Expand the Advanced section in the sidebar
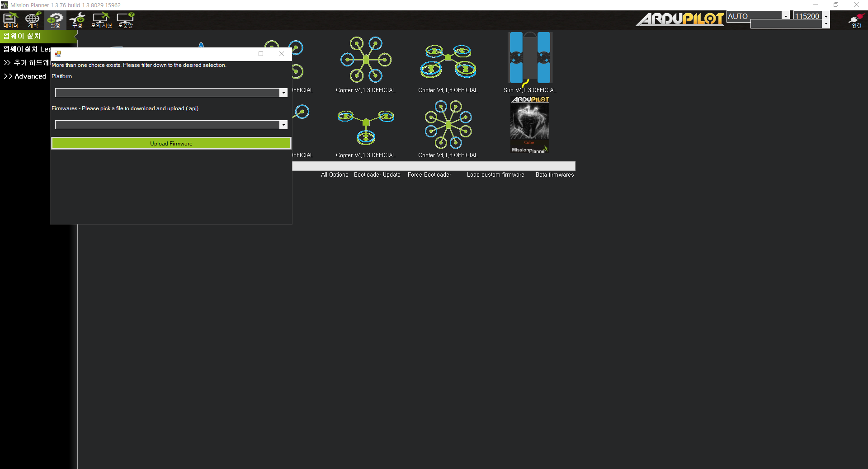The height and width of the screenshot is (469, 868). pyautogui.click(x=25, y=76)
